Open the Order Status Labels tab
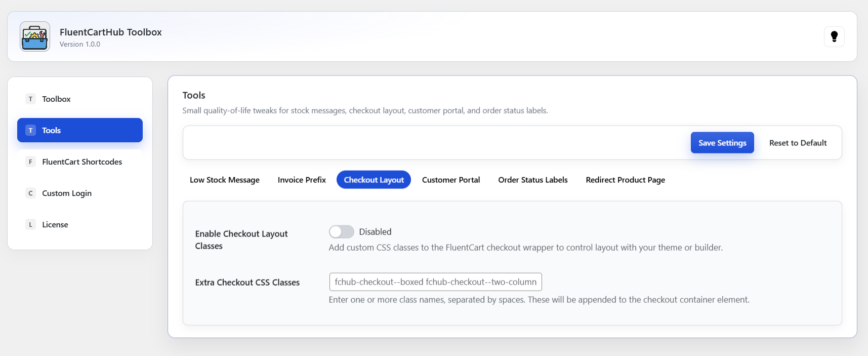The width and height of the screenshot is (868, 356). (x=532, y=180)
